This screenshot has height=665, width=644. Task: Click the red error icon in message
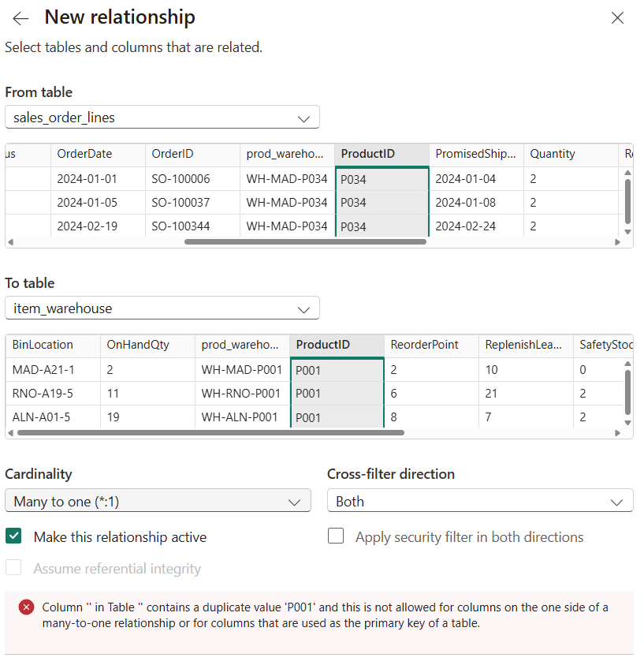26,607
